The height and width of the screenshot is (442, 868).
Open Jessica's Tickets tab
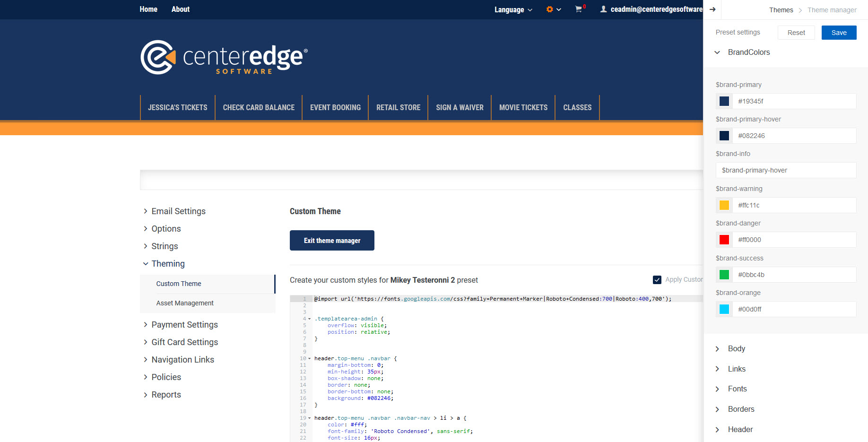tap(178, 107)
